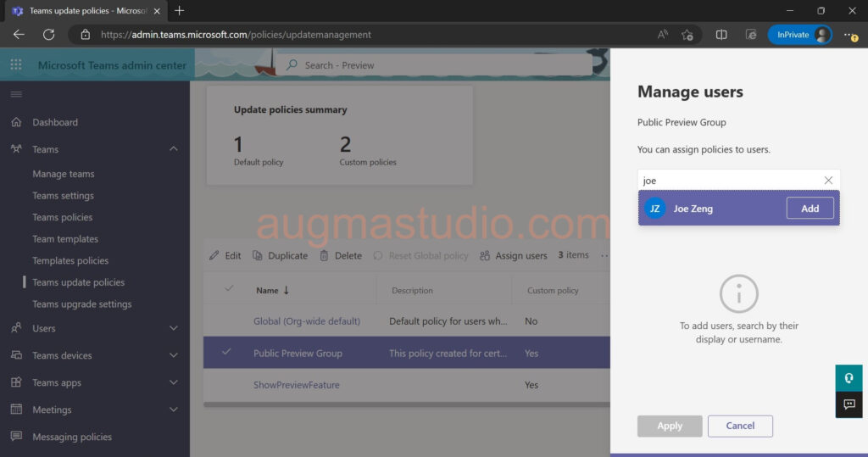Click the Edit pencil icon
Image resolution: width=868 pixels, height=457 pixels.
[214, 256]
